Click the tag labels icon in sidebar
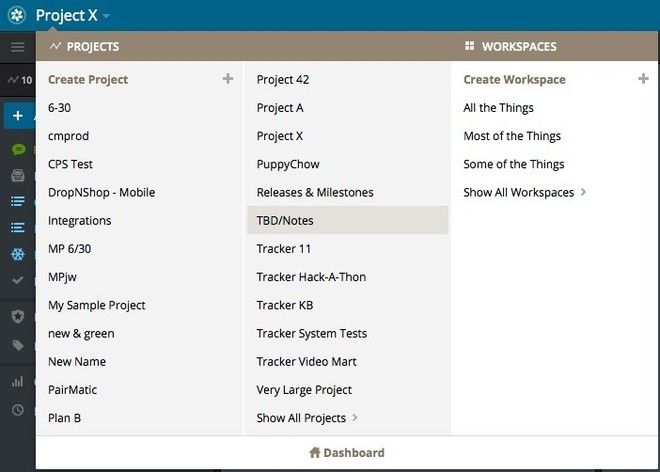Image resolution: width=660 pixels, height=472 pixels. click(x=18, y=346)
